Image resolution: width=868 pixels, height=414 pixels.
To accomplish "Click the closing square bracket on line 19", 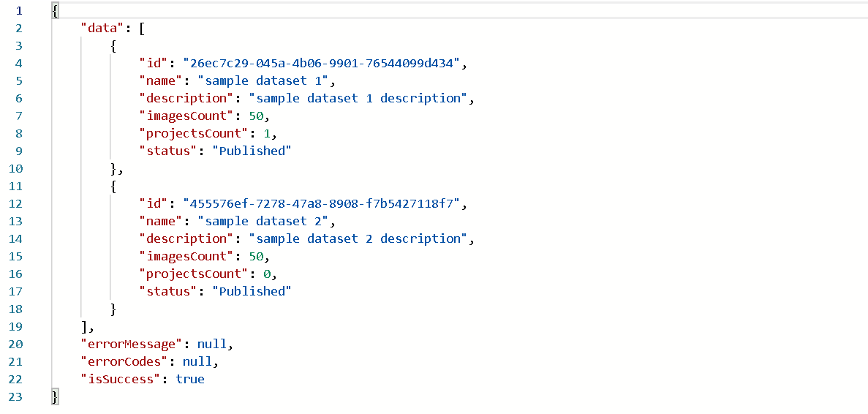I will [x=85, y=326].
